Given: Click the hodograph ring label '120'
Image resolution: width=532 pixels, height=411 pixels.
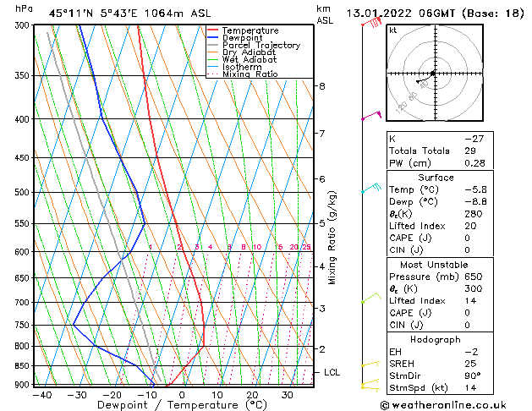Looking at the screenshot, I should point(401,107).
